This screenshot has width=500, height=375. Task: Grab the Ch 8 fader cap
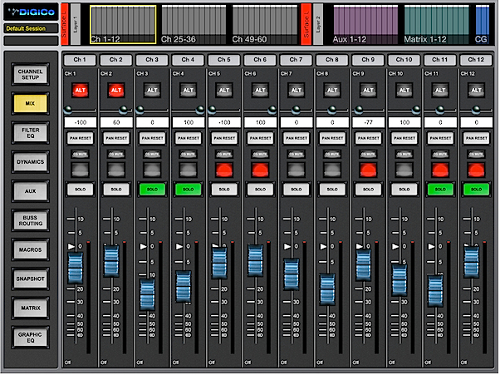coord(327,289)
